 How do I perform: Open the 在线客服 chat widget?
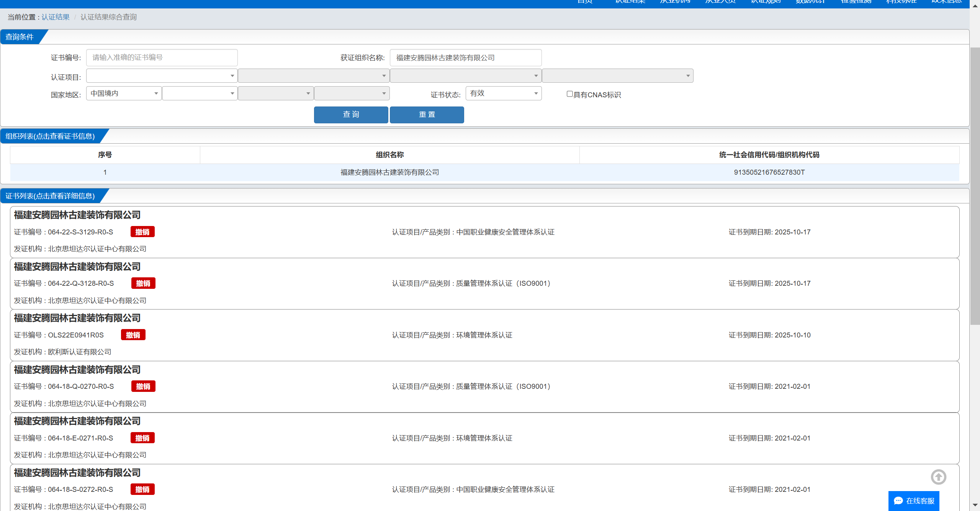[914, 501]
